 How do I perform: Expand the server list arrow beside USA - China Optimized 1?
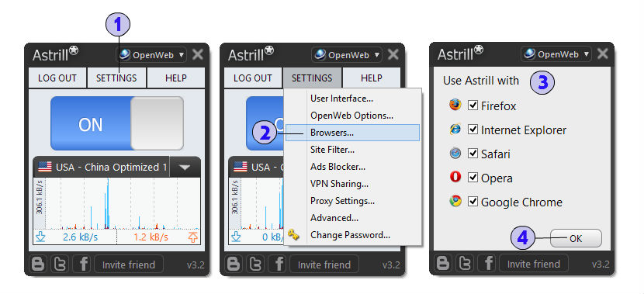click(x=185, y=167)
